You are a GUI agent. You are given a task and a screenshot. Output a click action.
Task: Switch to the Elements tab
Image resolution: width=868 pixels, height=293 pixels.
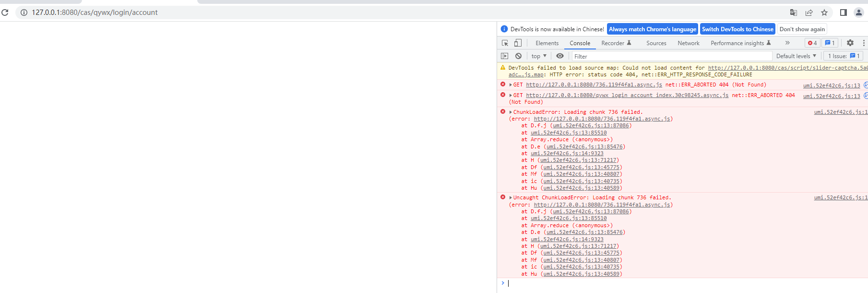click(547, 43)
